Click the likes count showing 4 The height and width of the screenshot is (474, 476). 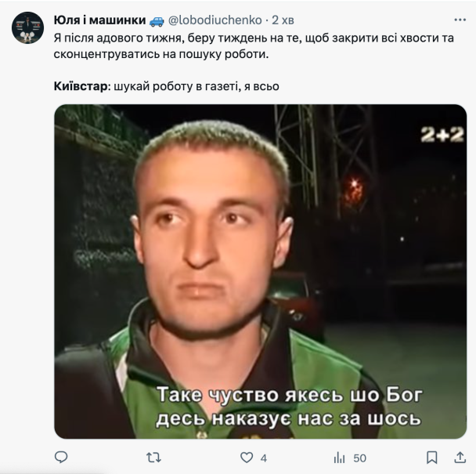point(264,458)
